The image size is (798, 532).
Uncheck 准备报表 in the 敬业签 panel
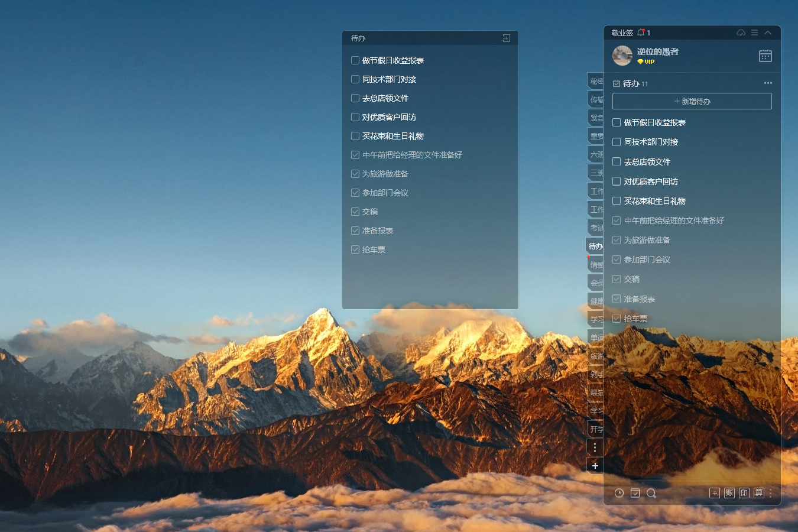coord(617,299)
